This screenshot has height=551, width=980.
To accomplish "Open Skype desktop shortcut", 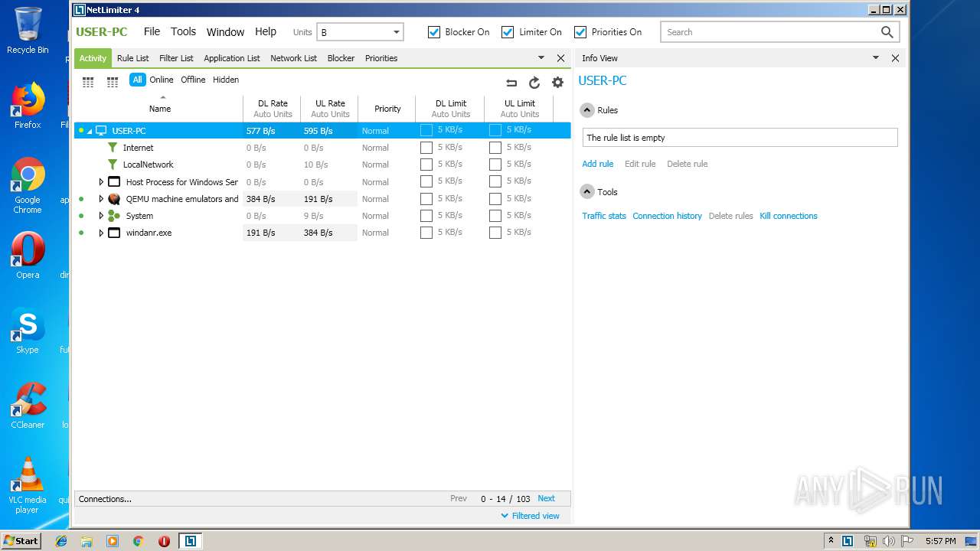I will pos(28,331).
